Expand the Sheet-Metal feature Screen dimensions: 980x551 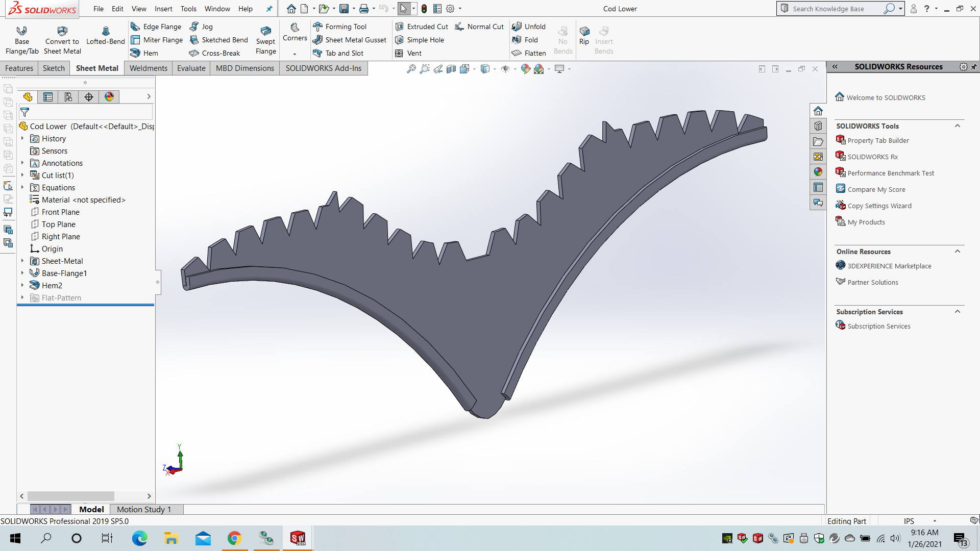pyautogui.click(x=22, y=261)
